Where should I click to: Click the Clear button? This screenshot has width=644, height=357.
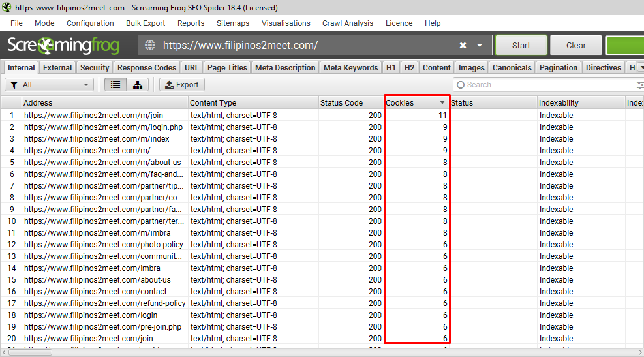[576, 45]
